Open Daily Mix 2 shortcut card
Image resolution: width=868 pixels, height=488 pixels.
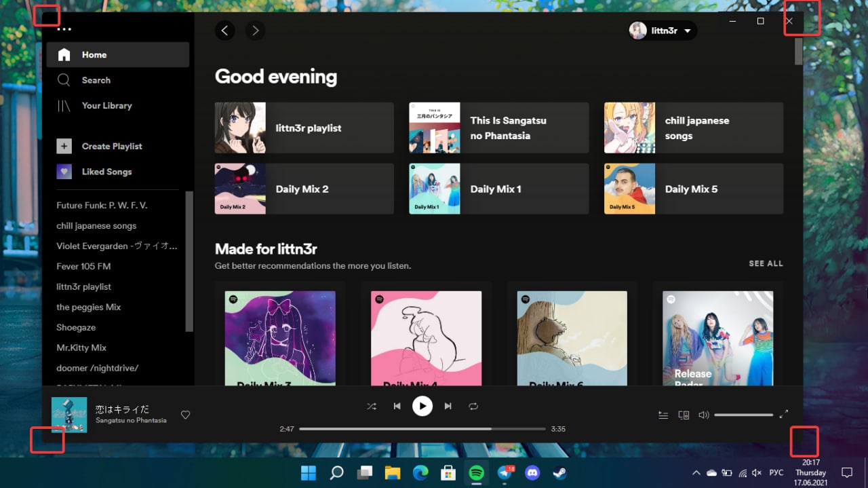[304, 189]
